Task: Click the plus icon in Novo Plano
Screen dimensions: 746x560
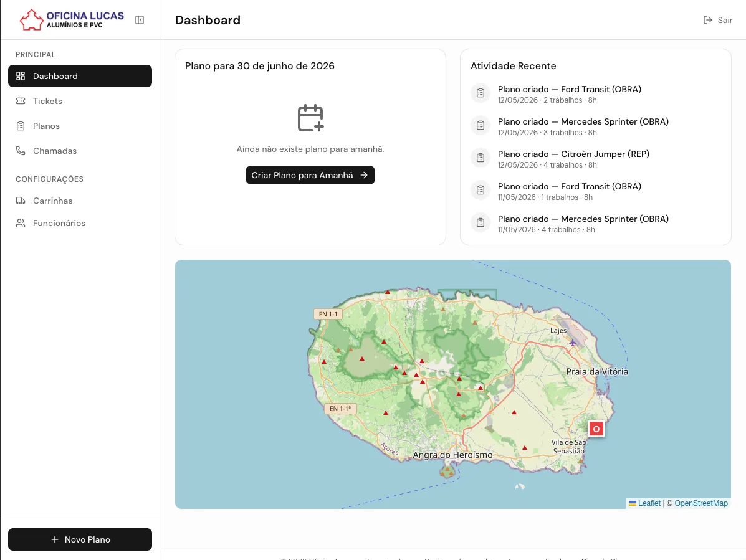Action: click(55, 539)
